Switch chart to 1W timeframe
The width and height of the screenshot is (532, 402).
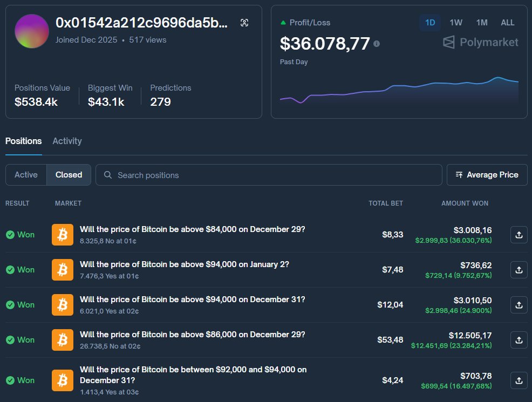click(456, 23)
